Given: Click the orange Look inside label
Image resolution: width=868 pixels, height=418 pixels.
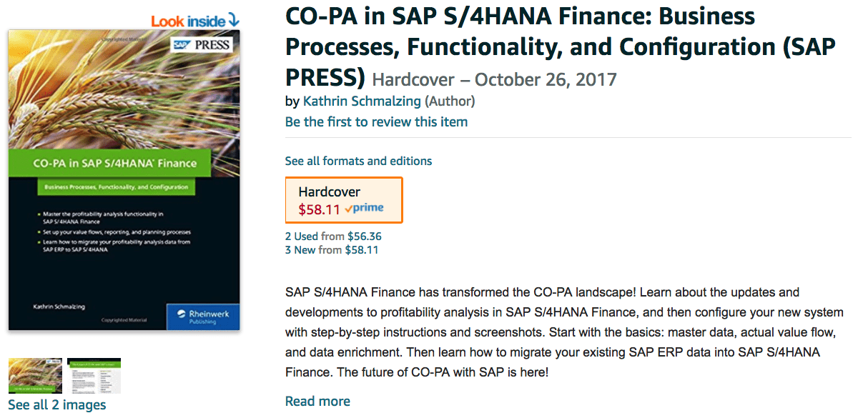Looking at the screenshot, I should (188, 21).
